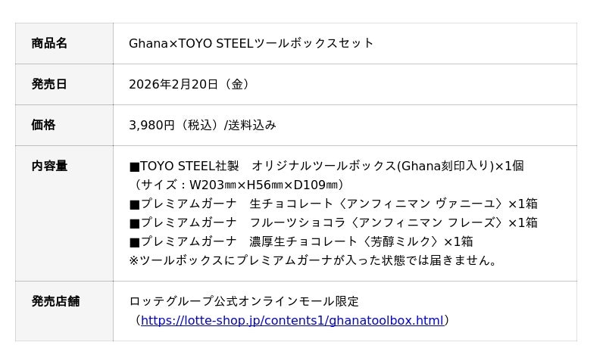This screenshot has height=364, width=606.
Task: Select the Ghana×TOYO STEEL product name text
Action: (x=251, y=43)
